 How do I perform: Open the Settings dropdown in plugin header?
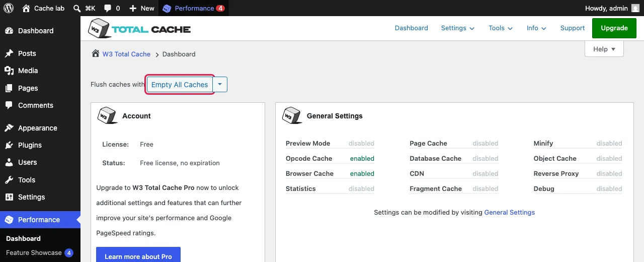[x=458, y=28]
